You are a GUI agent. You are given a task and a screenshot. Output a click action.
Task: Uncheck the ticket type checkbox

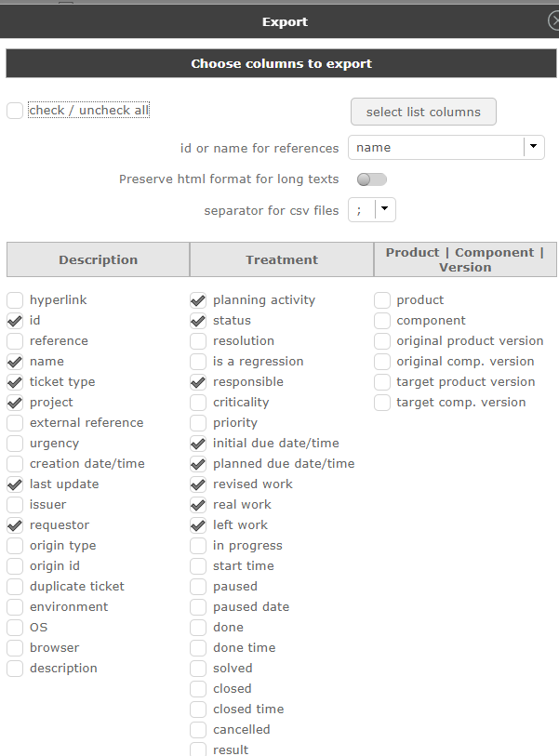pos(15,382)
